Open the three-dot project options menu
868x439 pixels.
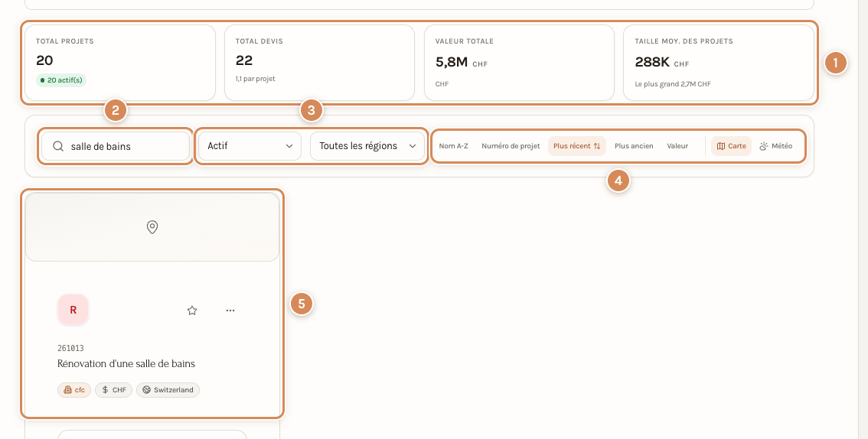(x=230, y=311)
